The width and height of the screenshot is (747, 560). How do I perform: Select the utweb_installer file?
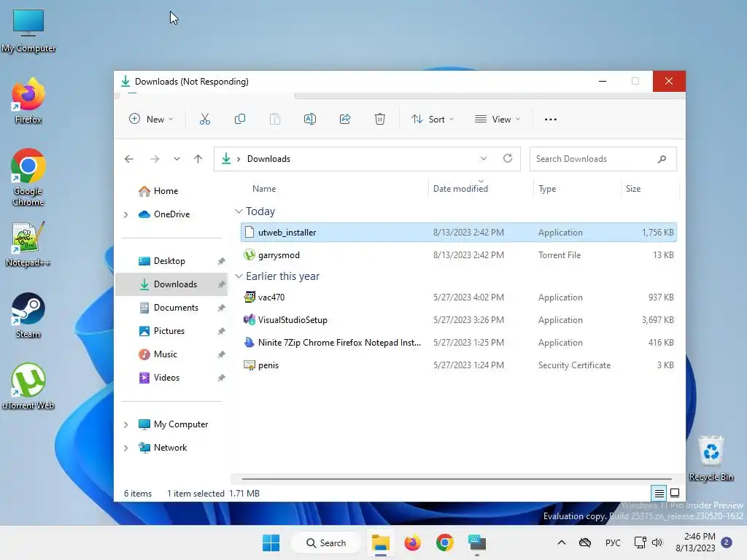click(459, 233)
